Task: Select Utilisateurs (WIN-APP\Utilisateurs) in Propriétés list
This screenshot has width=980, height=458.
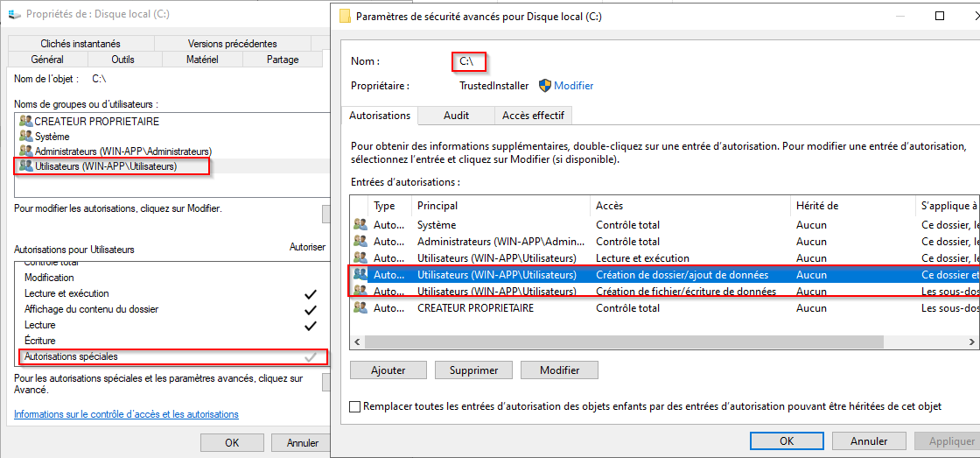Action: tap(106, 166)
